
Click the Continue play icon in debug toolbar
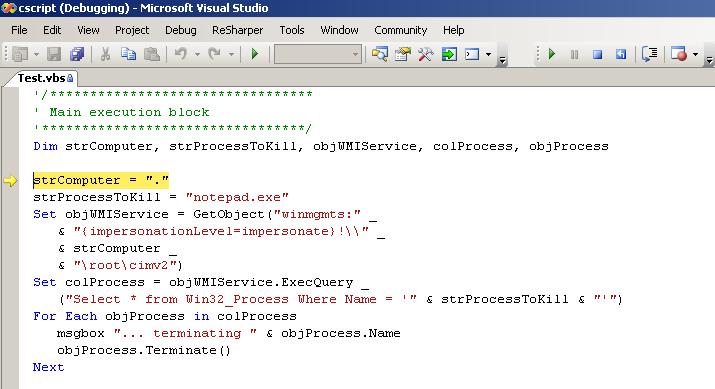552,54
